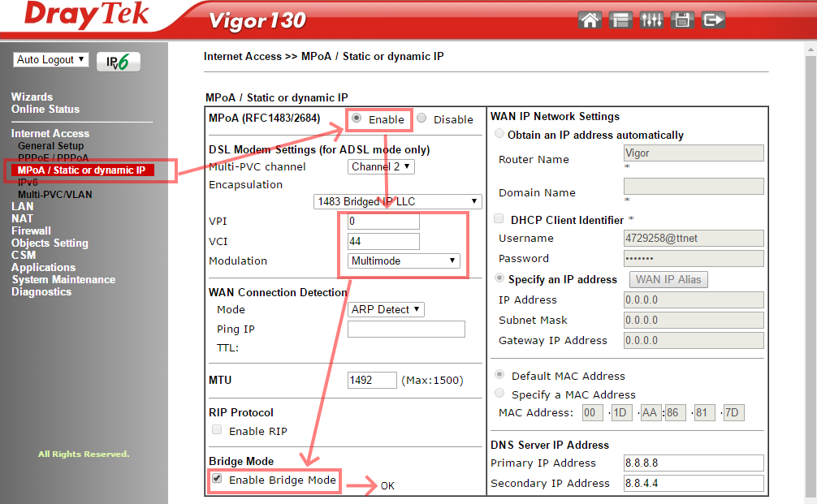Open the layout panel icon in header
The height and width of the screenshot is (504, 817).
pyautogui.click(x=621, y=19)
